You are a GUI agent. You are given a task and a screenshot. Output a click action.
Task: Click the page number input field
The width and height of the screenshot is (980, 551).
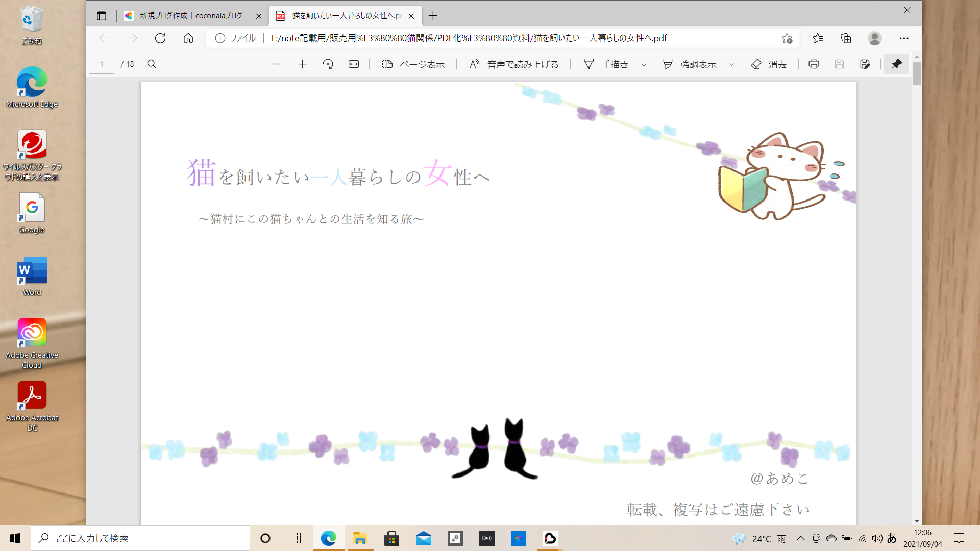[102, 64]
